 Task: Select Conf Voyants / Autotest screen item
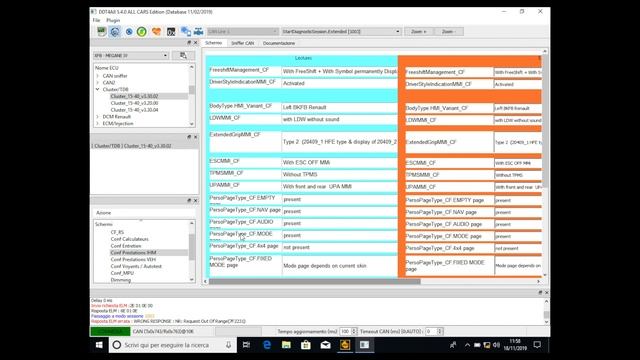(136, 267)
